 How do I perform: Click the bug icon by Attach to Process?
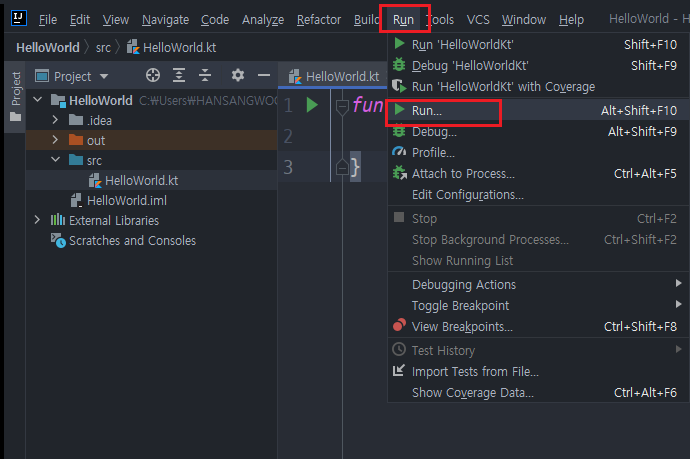coord(400,173)
